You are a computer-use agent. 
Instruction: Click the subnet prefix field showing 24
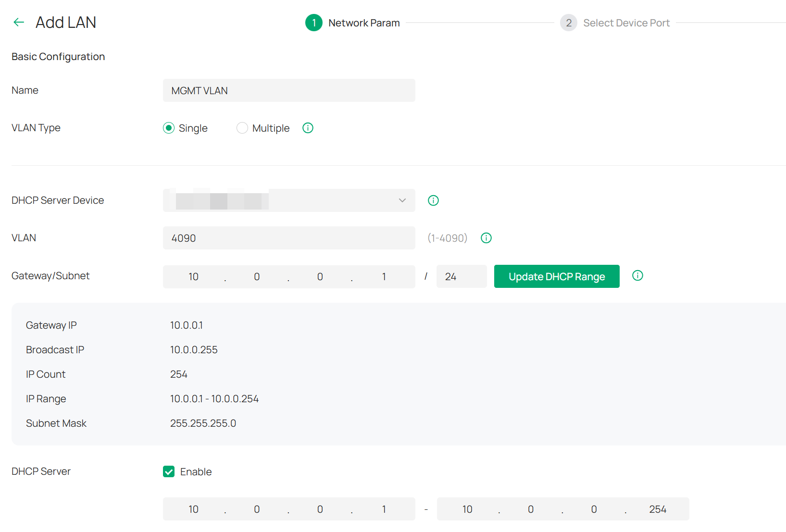[x=461, y=276]
